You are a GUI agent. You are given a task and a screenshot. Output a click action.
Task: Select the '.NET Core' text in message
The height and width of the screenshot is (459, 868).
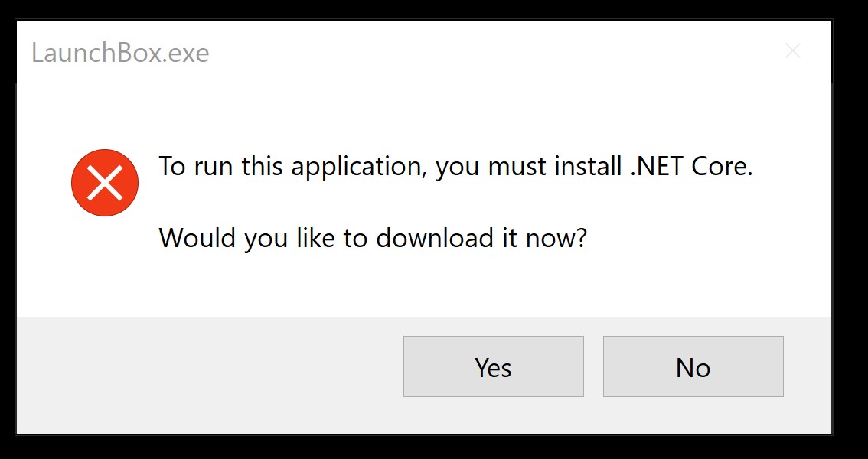point(691,166)
